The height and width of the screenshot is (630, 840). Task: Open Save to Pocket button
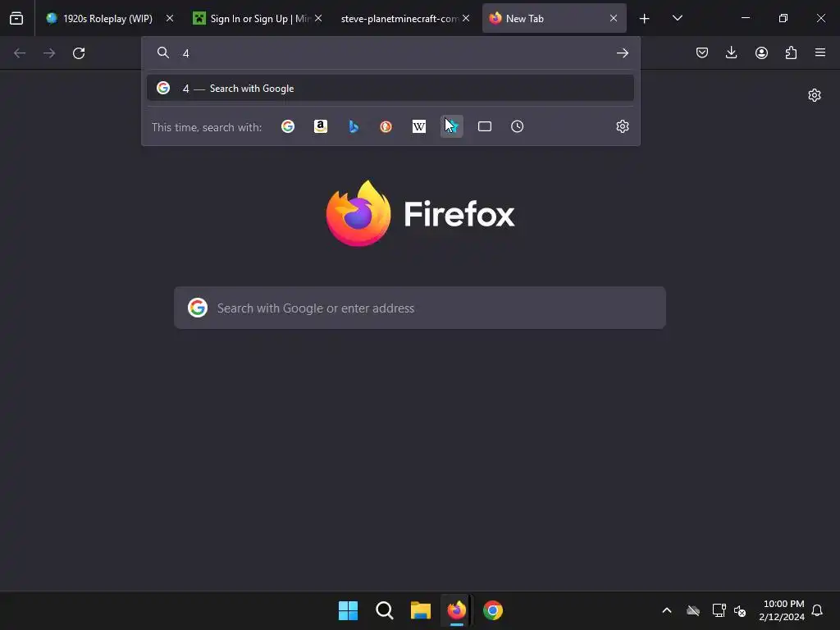[x=702, y=52]
